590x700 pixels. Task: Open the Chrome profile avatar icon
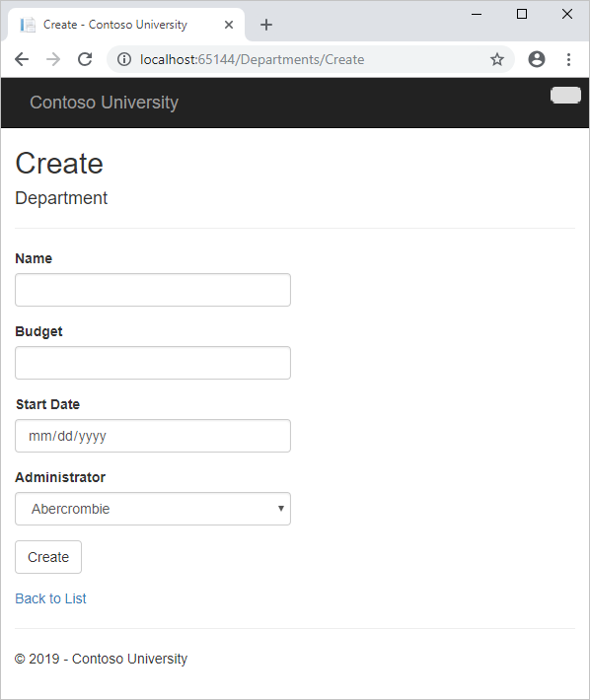coord(537,59)
